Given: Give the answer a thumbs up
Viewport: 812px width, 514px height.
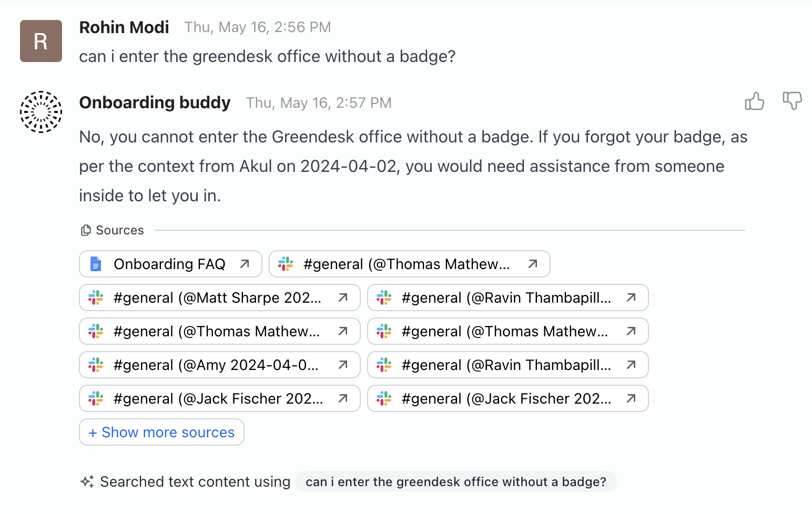Looking at the screenshot, I should click(754, 101).
